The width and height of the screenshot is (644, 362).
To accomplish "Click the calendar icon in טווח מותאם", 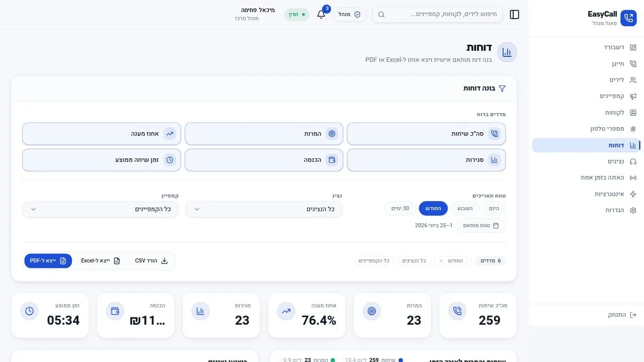I will point(496,226).
